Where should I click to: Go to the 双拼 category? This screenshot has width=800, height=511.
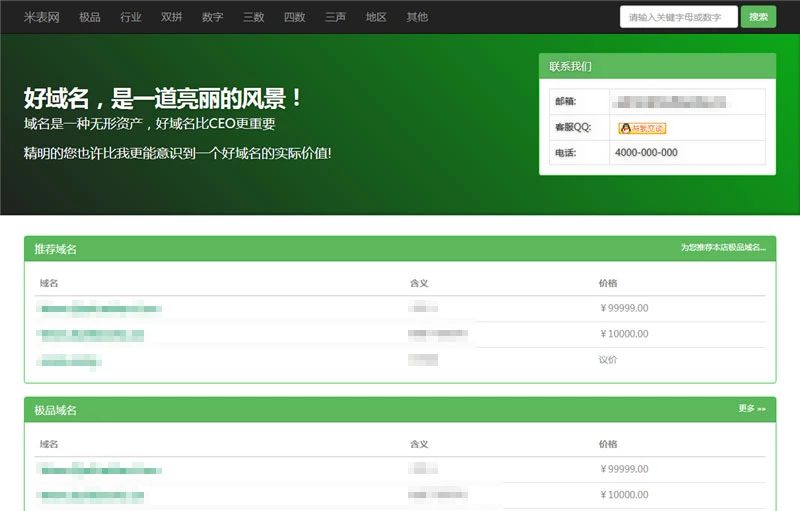coord(172,17)
